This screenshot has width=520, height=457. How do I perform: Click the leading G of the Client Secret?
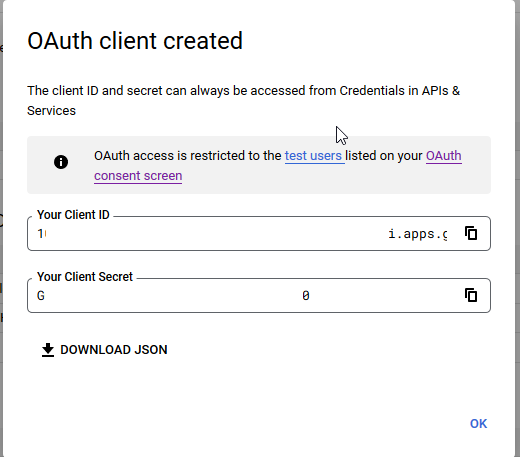pyautogui.click(x=41, y=296)
